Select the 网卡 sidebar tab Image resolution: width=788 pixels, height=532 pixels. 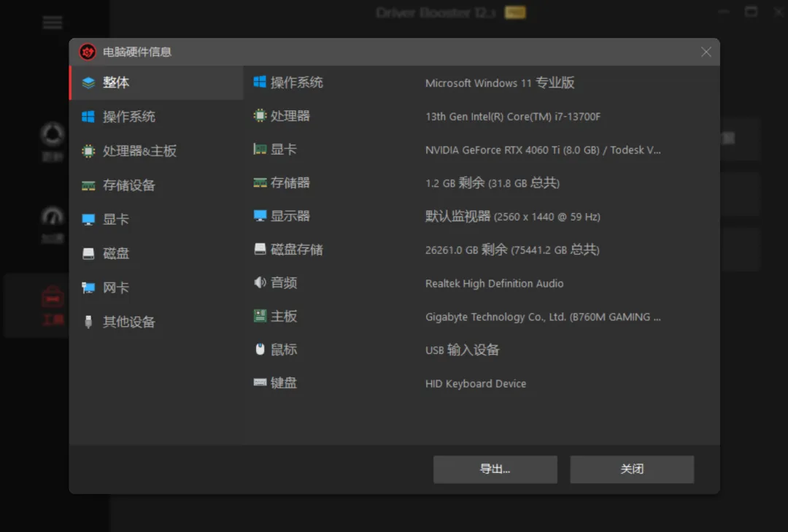click(x=156, y=288)
